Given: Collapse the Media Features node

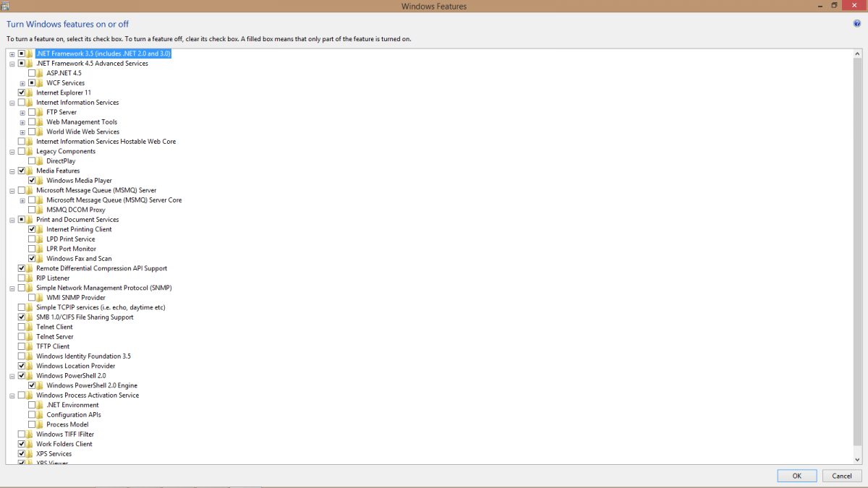Looking at the screenshot, I should (x=12, y=171).
